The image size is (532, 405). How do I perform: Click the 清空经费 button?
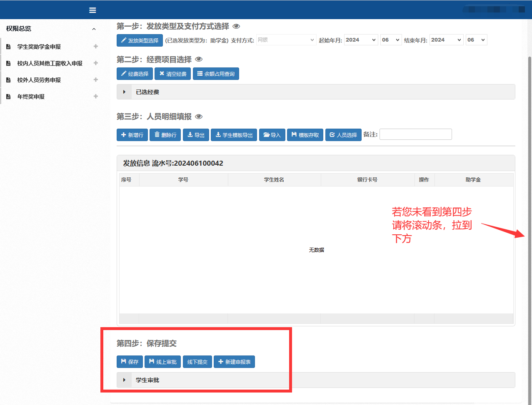173,74
